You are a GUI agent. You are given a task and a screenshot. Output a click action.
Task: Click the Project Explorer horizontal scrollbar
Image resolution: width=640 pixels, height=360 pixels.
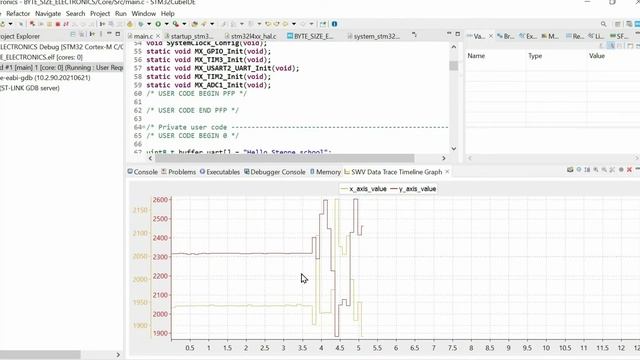(x=40, y=354)
